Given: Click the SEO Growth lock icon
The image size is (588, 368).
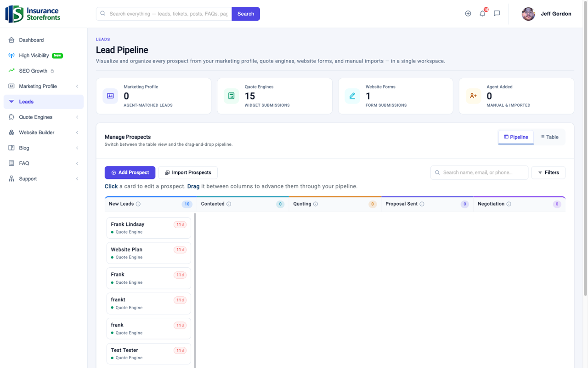Looking at the screenshot, I should coord(52,71).
